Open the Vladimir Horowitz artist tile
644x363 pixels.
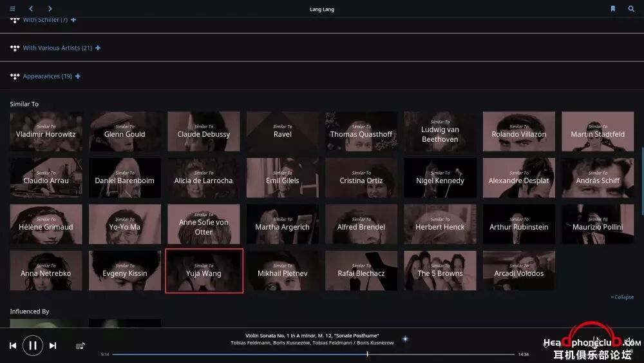tap(46, 132)
